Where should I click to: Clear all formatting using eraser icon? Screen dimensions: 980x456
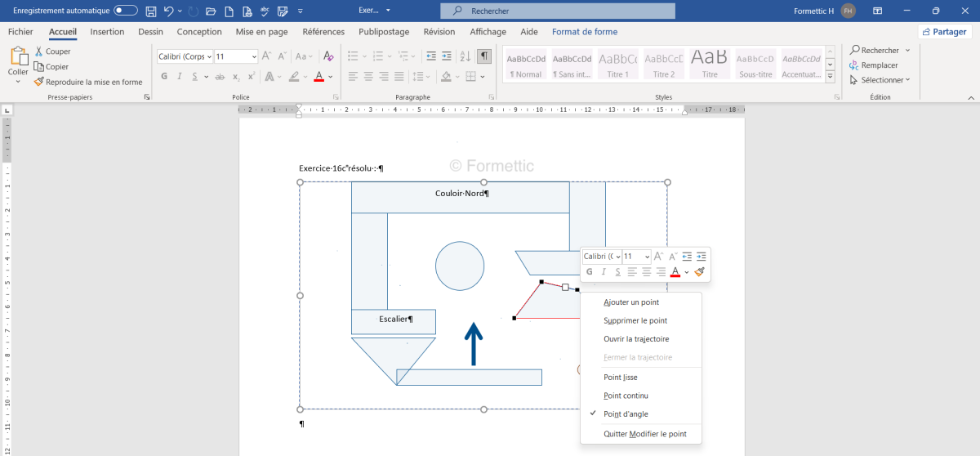click(x=328, y=56)
